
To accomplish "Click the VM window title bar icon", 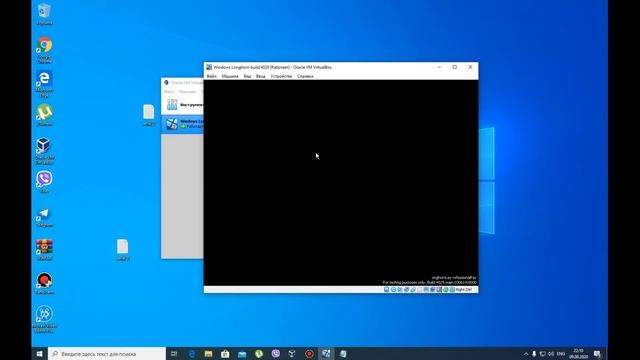I will [x=209, y=67].
